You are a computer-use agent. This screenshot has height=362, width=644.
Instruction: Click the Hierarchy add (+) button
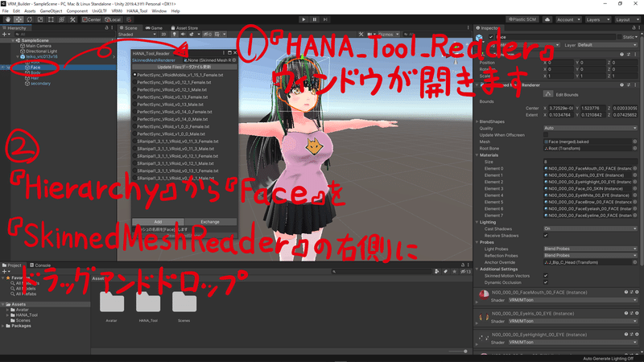(x=5, y=35)
